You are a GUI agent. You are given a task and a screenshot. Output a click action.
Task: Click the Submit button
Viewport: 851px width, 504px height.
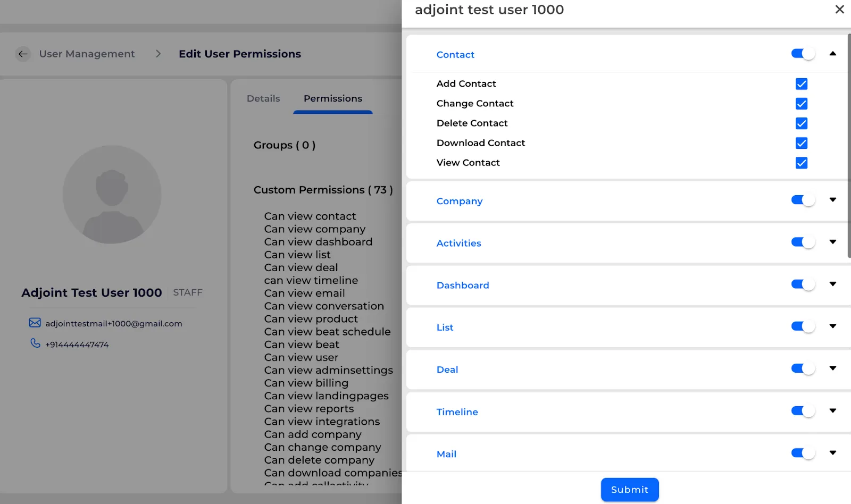[630, 490]
